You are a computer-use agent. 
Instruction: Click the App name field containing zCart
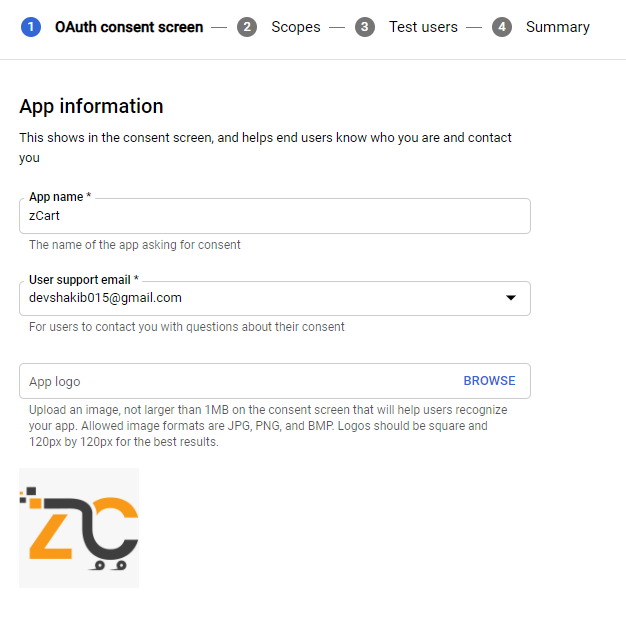click(274, 216)
